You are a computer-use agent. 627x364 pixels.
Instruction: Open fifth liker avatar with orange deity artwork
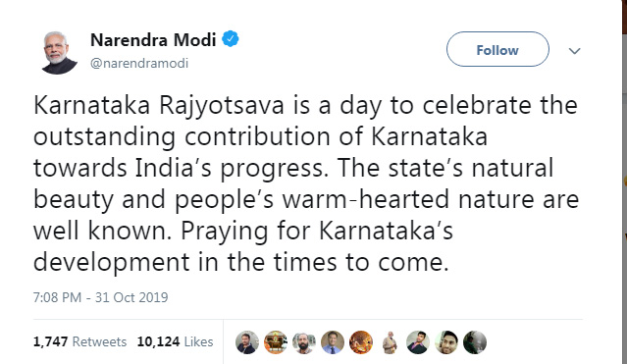tap(361, 342)
